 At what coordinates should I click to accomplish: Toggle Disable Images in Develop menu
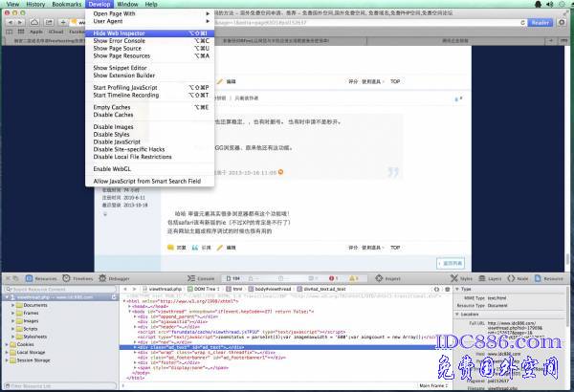click(x=113, y=126)
